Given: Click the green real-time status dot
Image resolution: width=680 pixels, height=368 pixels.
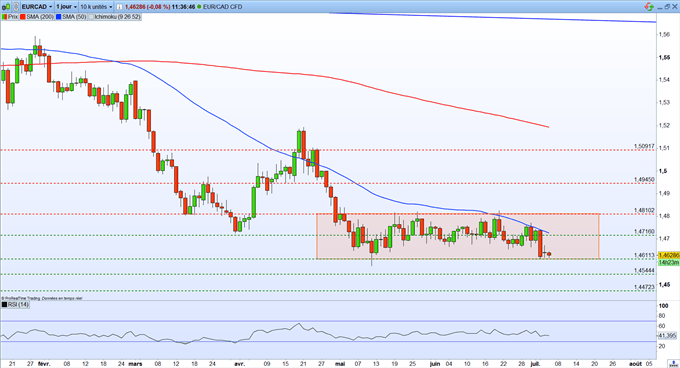Looking at the screenshot, I should (199, 7).
